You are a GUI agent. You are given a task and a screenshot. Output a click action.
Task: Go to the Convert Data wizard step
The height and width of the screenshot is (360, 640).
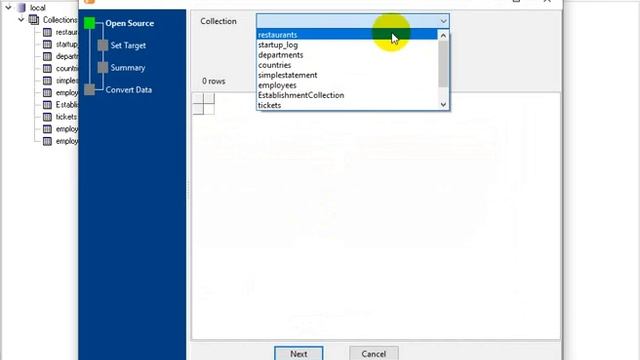129,90
